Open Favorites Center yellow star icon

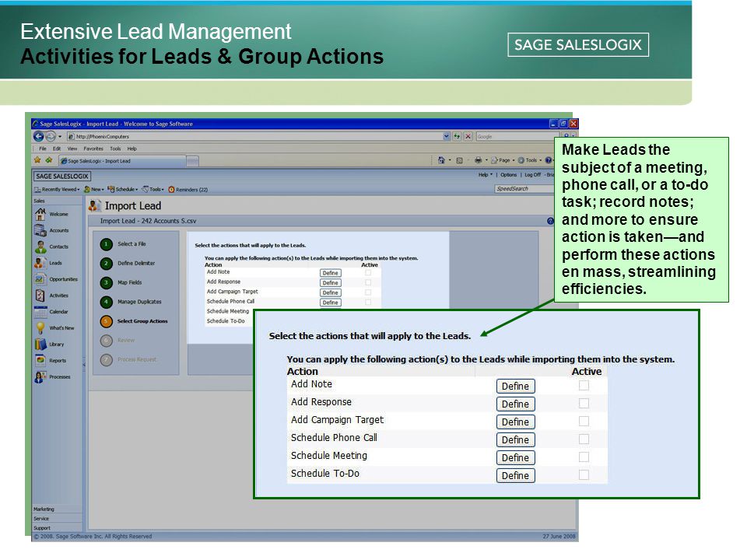coord(37,160)
